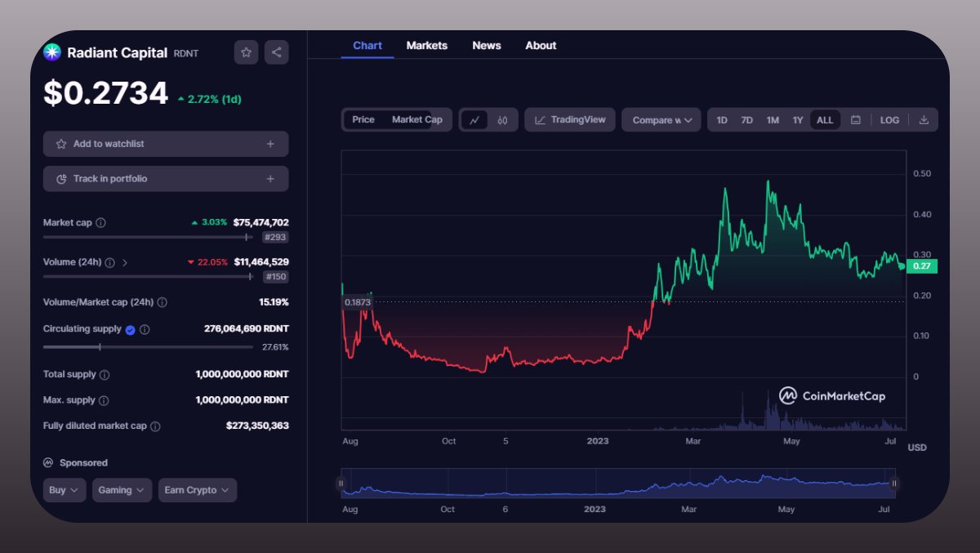Select the 1M time range
Screen dimensions: 980x553
(773, 120)
